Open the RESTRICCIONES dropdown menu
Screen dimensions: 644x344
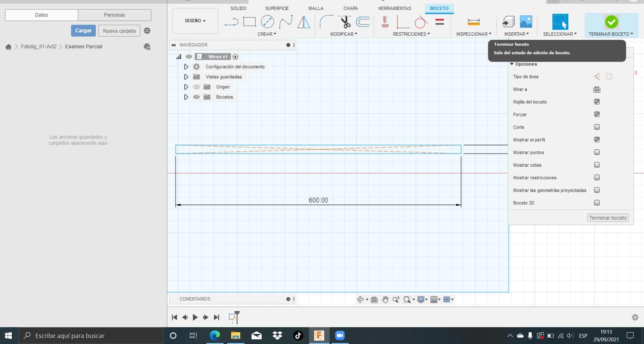pos(411,34)
